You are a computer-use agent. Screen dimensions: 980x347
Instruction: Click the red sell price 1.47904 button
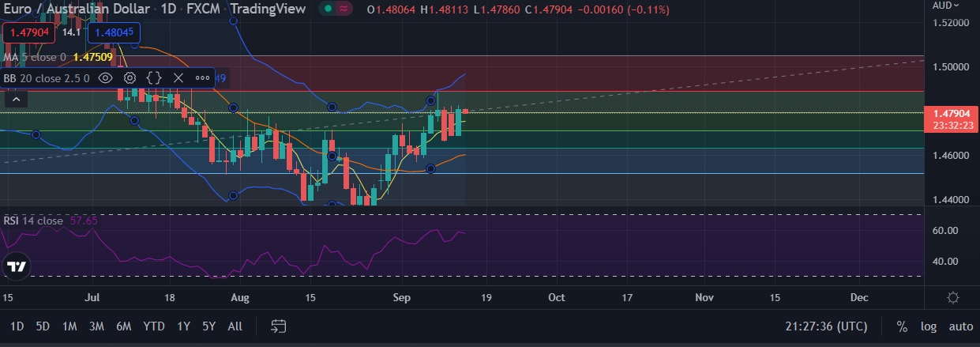29,33
